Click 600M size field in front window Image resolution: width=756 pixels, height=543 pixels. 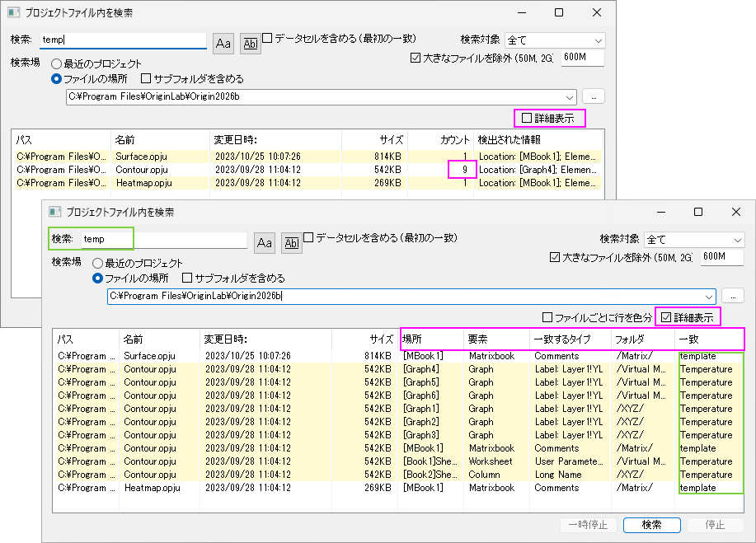[721, 257]
